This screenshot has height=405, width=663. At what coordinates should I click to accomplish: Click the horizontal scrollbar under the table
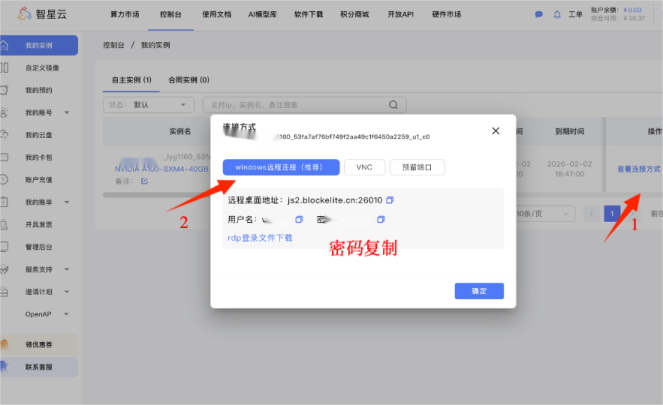click(x=156, y=195)
